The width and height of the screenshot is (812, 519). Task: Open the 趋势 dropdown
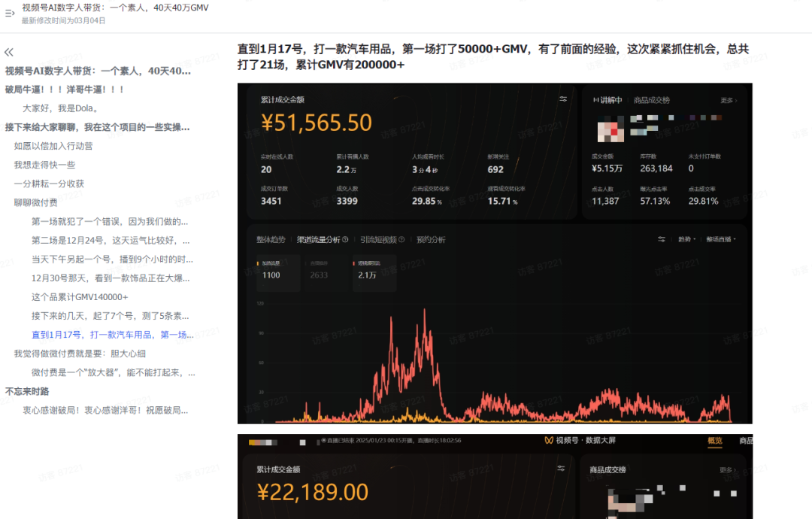click(x=686, y=239)
